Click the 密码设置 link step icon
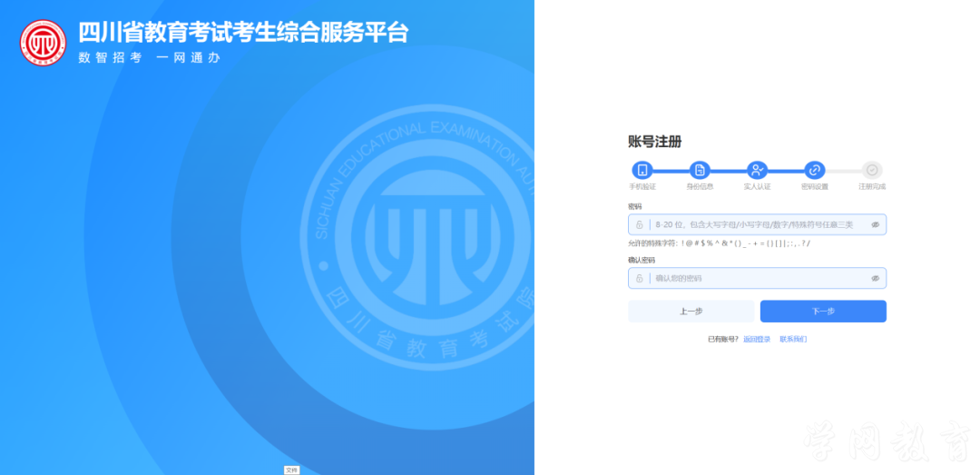Viewport: 980px width, 475px height. [x=814, y=170]
